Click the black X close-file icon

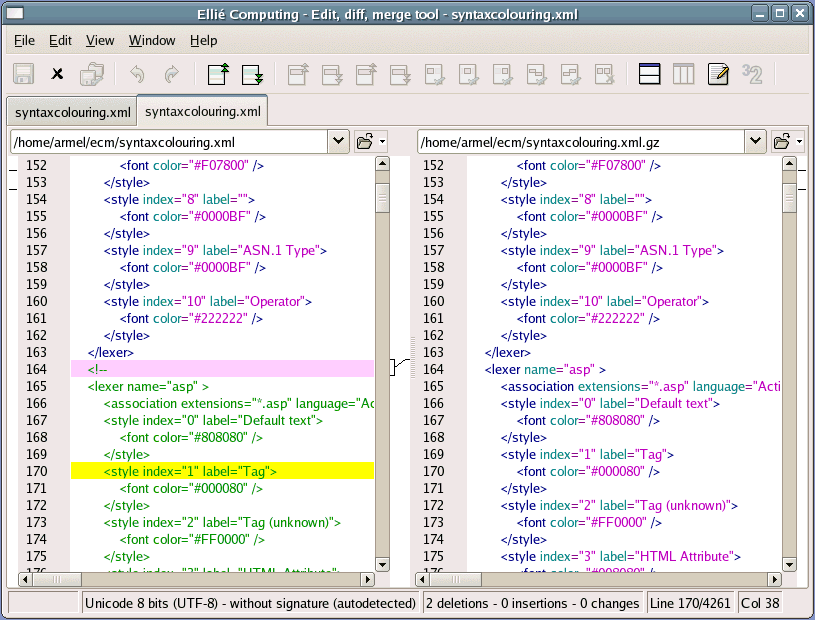[x=58, y=74]
